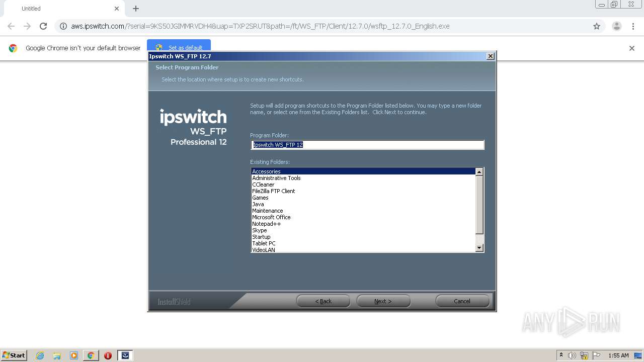Open the network tray icon
The height and width of the screenshot is (362, 644).
coord(584,355)
